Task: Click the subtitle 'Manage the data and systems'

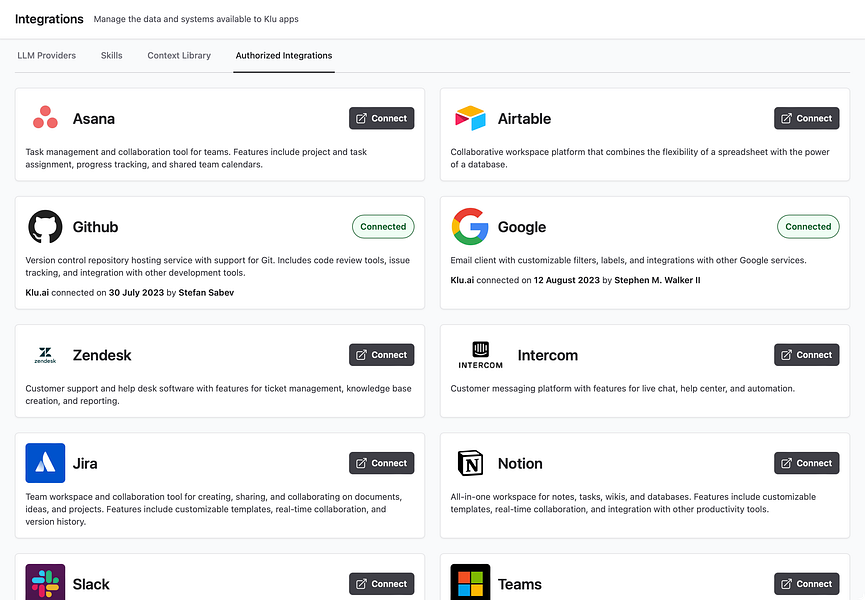Action: (196, 19)
